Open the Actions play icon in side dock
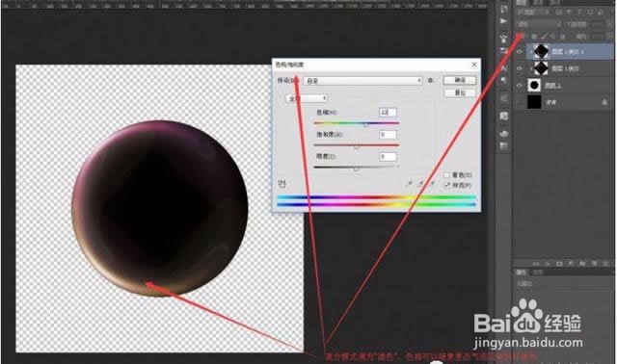This screenshot has width=617, height=364. tap(503, 21)
